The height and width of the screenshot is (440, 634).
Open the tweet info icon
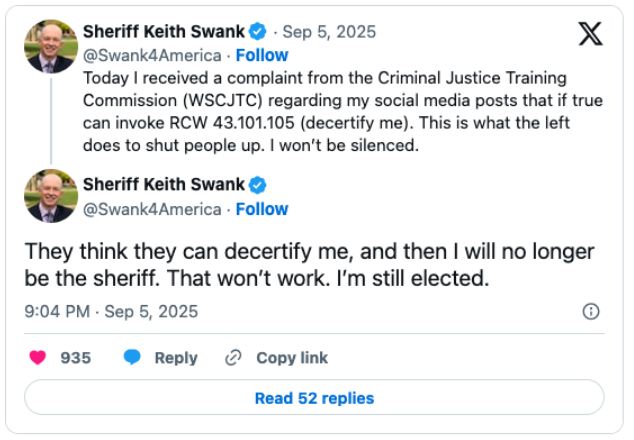pos(591,311)
